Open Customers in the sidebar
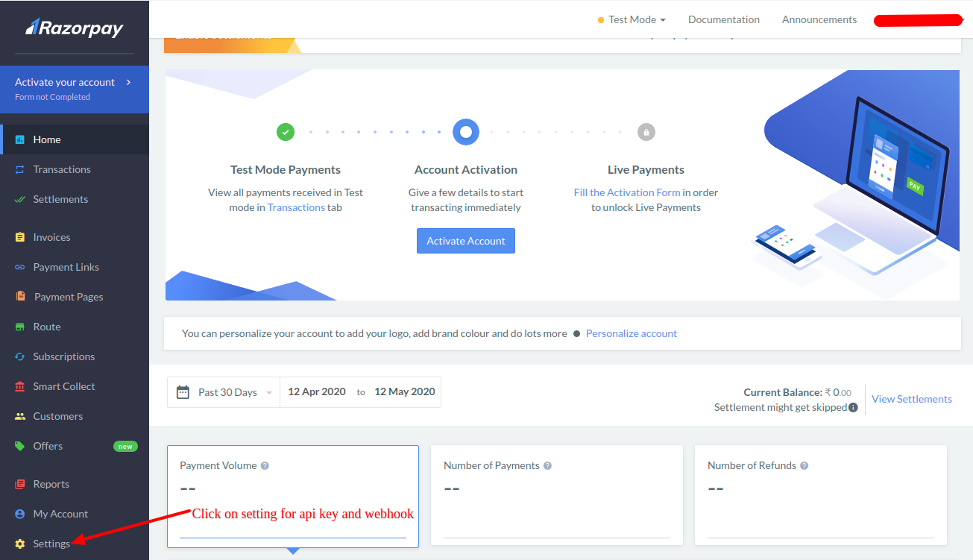The image size is (973, 560). coord(75,416)
